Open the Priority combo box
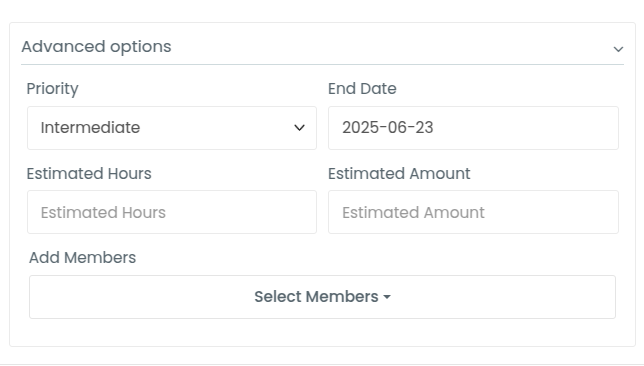The height and width of the screenshot is (366, 644). pos(172,128)
